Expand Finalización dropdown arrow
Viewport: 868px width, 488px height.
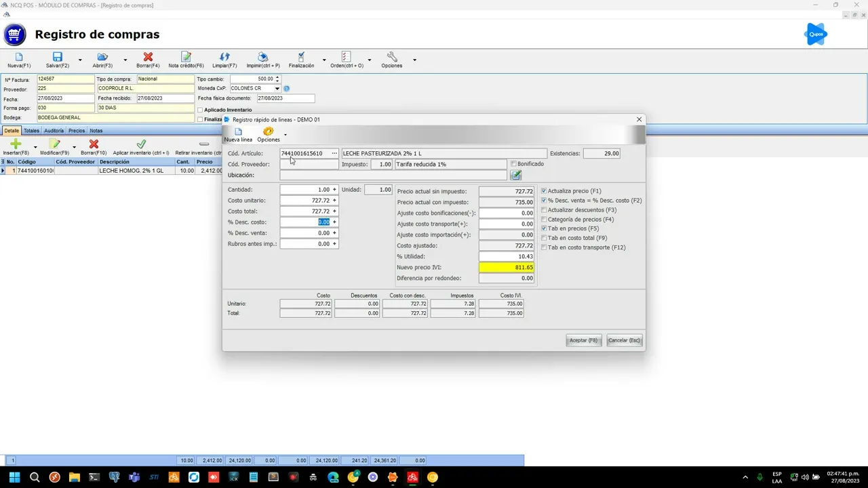pyautogui.click(x=324, y=60)
